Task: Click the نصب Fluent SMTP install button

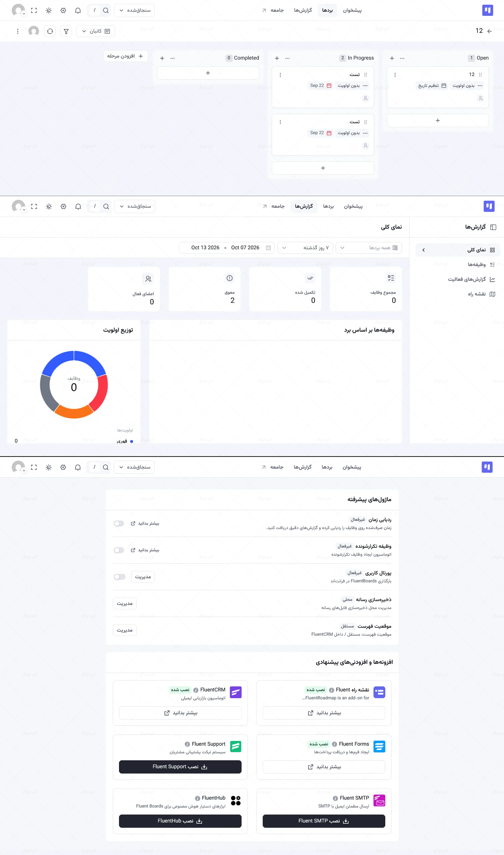Action: tap(324, 821)
